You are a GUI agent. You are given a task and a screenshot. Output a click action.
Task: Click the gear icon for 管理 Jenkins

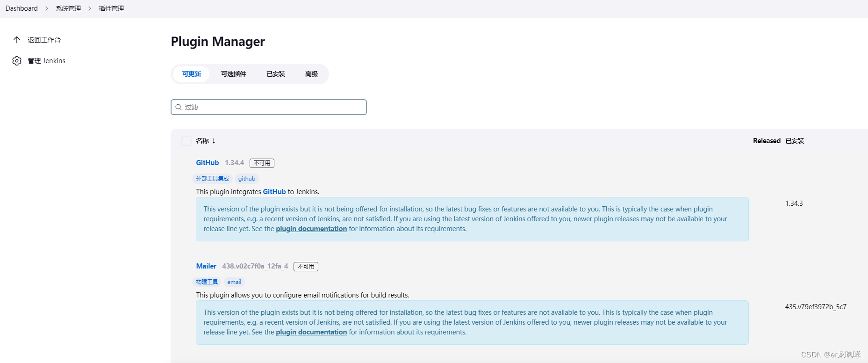[x=17, y=61]
